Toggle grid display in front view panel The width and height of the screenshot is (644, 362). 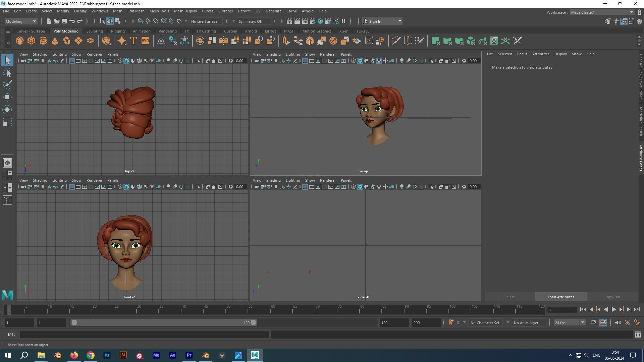click(x=72, y=187)
